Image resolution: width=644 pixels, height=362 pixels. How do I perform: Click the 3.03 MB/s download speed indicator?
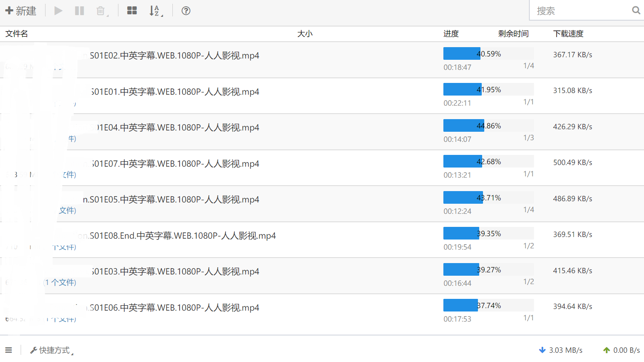coord(561,350)
